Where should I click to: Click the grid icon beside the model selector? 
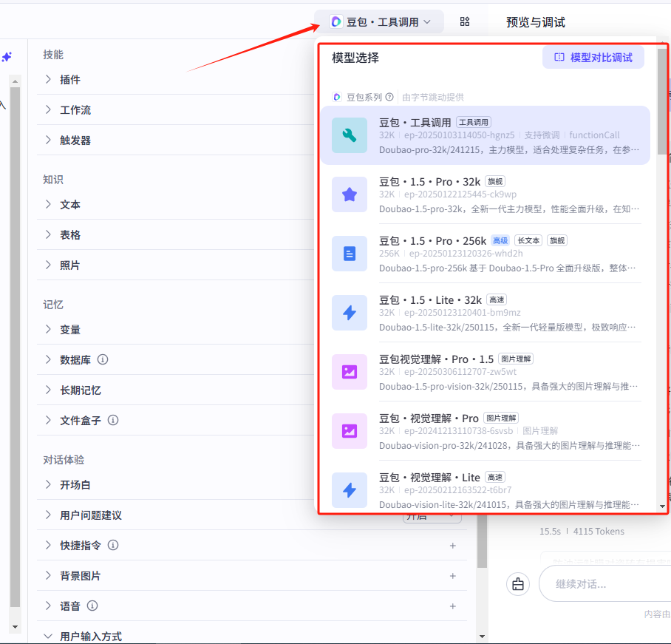[x=465, y=22]
